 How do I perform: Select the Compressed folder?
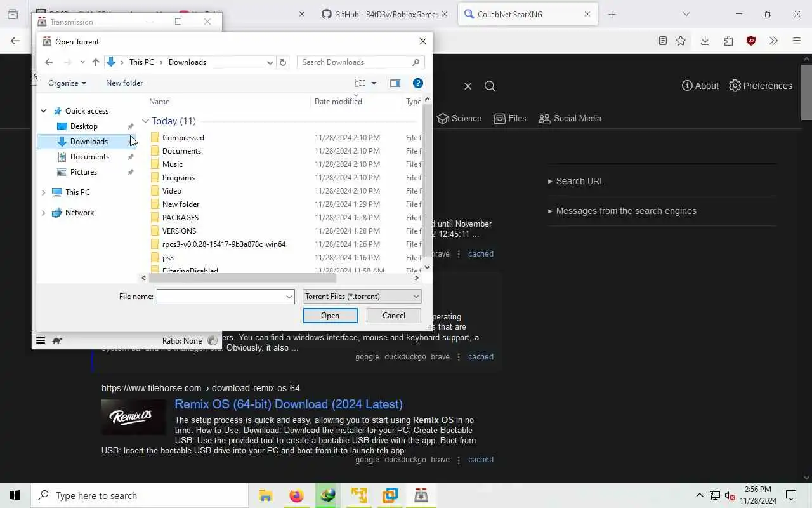183,138
